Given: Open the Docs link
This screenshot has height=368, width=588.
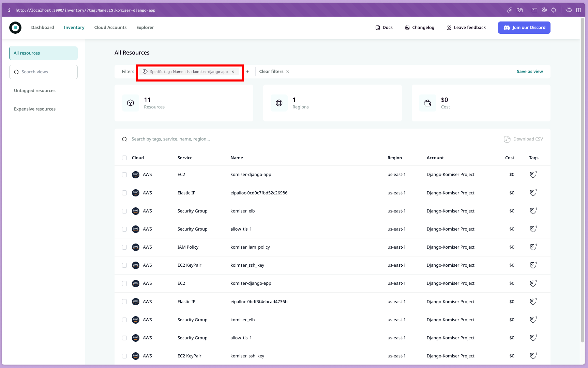Looking at the screenshot, I should tap(384, 28).
